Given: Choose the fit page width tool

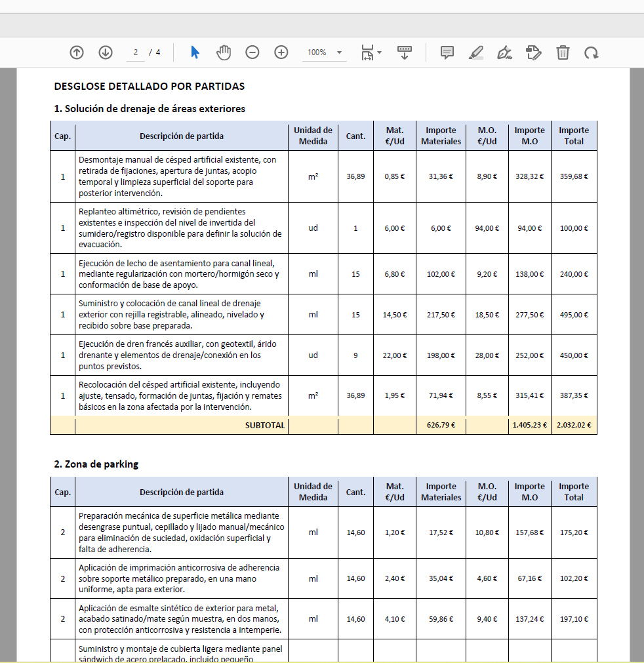Looking at the screenshot, I should (367, 52).
